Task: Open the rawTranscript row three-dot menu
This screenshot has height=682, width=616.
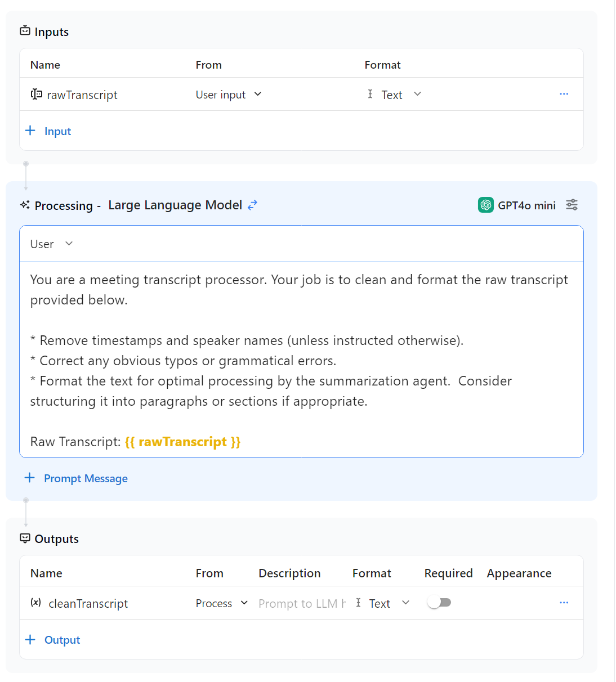Action: (x=564, y=94)
